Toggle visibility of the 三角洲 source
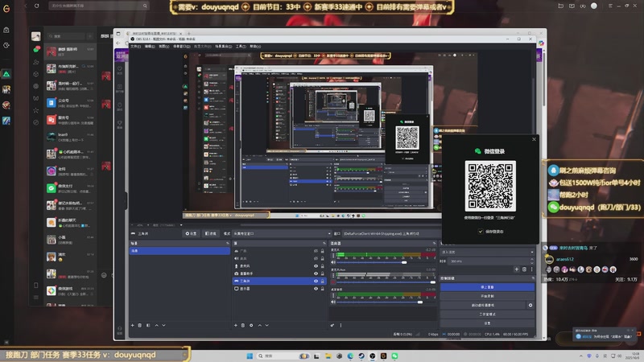This screenshot has width=644, height=362. 316,281
